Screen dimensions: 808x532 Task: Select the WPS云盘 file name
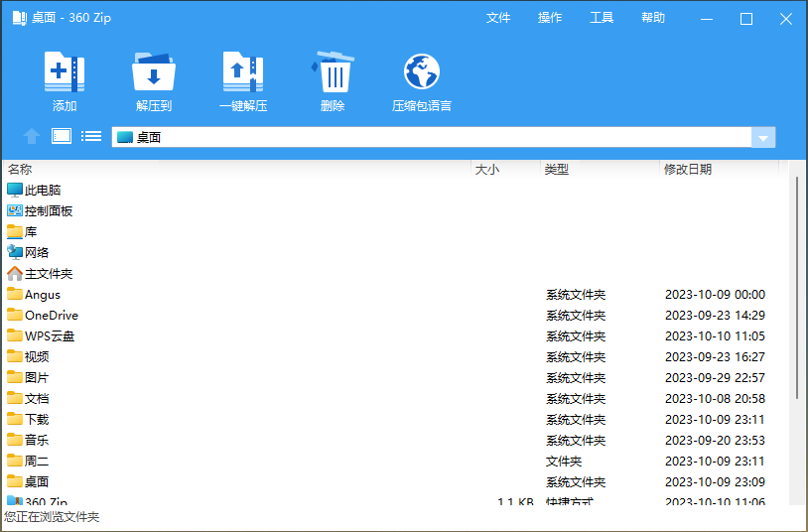click(50, 336)
